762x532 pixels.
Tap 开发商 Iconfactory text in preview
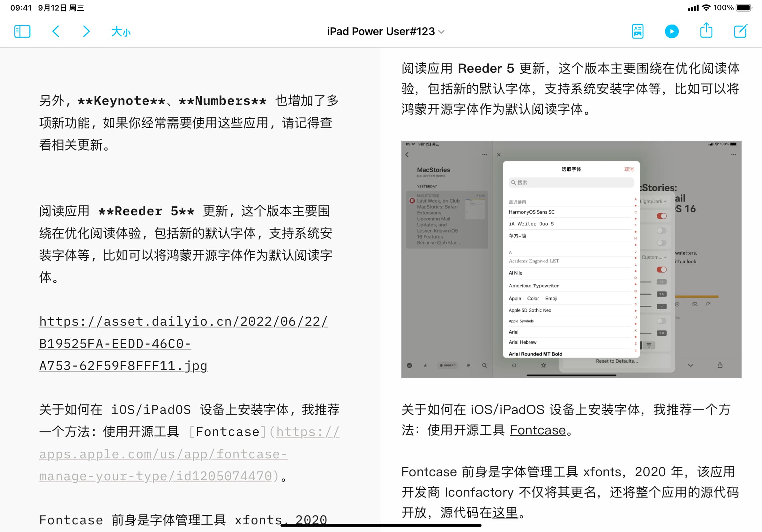coord(457,492)
